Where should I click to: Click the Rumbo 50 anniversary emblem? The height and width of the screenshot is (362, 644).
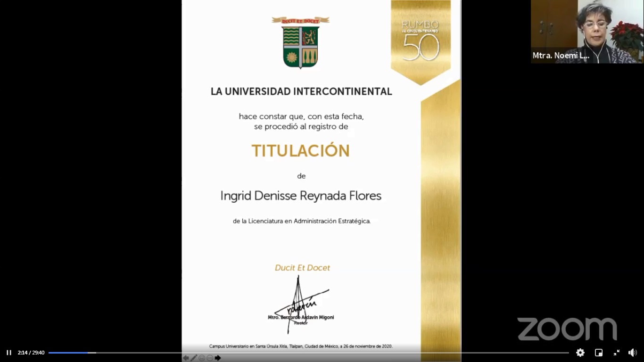(421, 41)
